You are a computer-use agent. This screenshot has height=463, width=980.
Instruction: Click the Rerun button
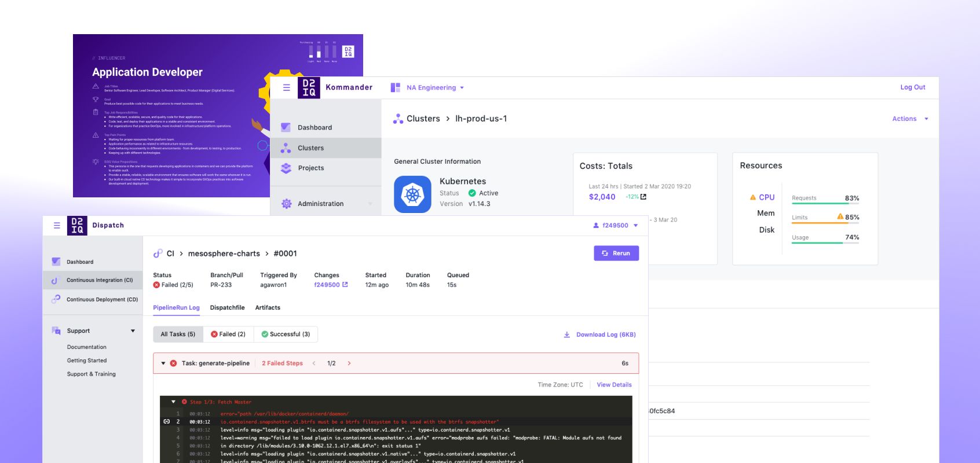(x=616, y=253)
